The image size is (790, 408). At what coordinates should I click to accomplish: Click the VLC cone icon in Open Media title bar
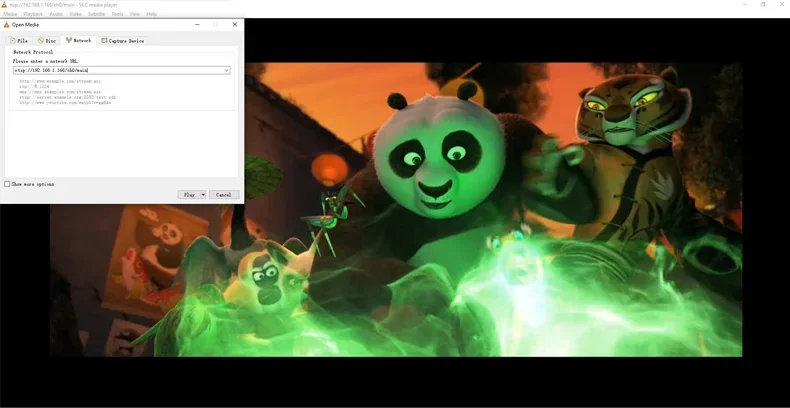click(x=7, y=24)
